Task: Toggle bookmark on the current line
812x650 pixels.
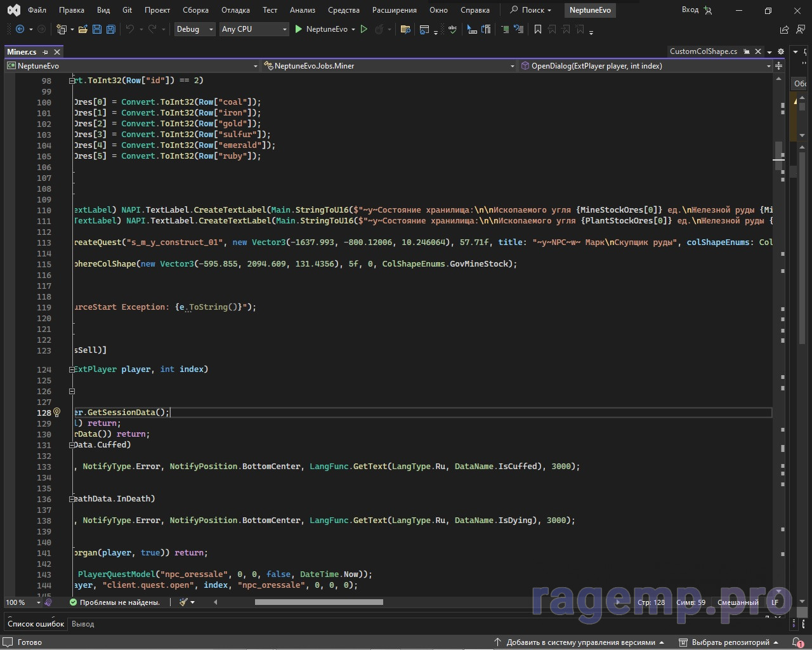Action: point(538,29)
